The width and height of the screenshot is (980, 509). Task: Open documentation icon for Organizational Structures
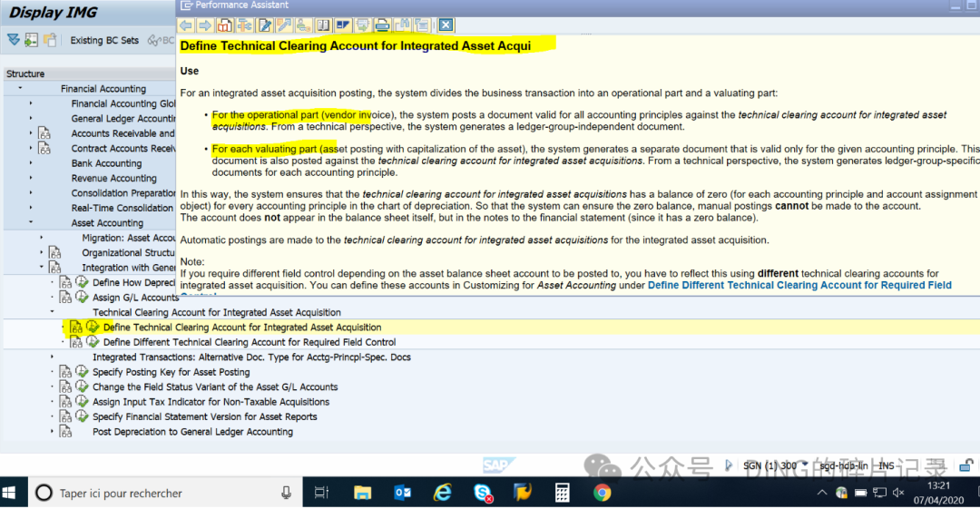(55, 252)
